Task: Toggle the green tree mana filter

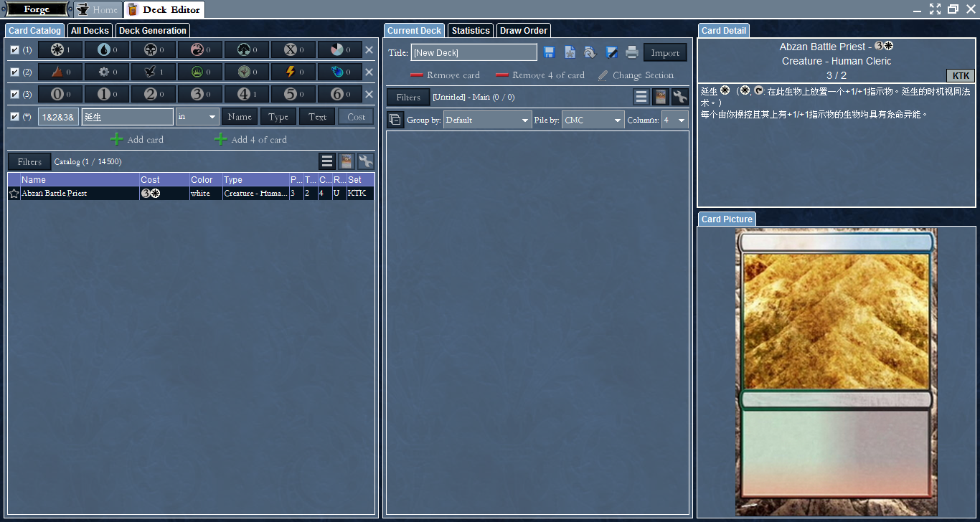Action: coord(247,50)
